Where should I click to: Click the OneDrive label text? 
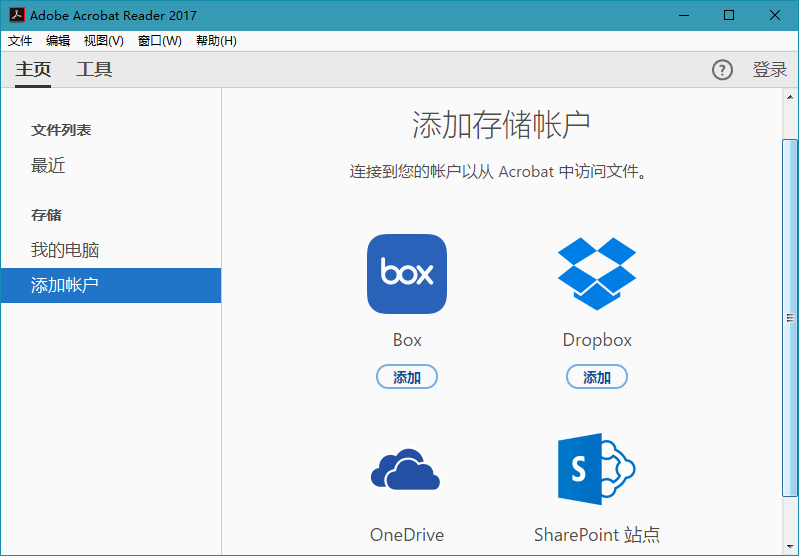tap(407, 535)
